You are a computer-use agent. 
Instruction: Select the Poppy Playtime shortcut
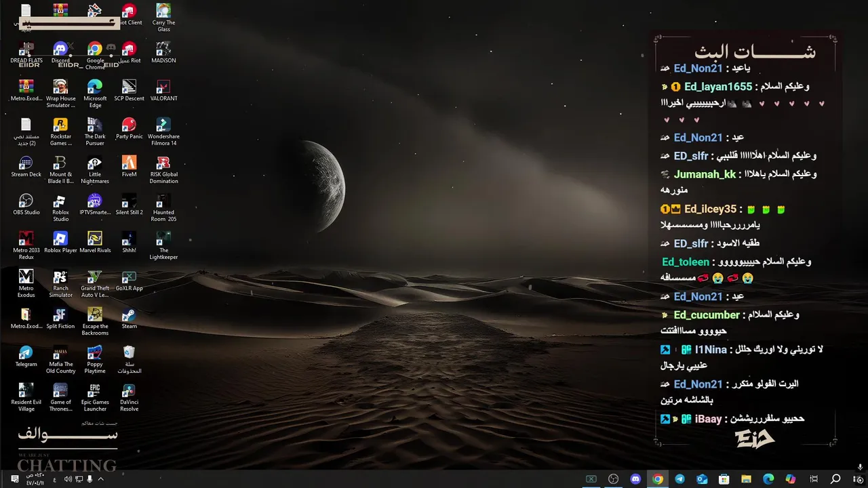click(95, 359)
